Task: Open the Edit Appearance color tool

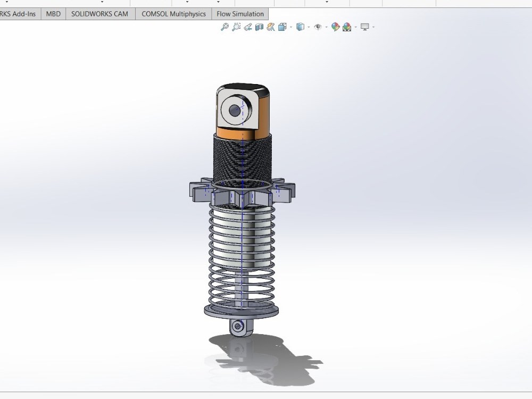Action: coord(335,27)
